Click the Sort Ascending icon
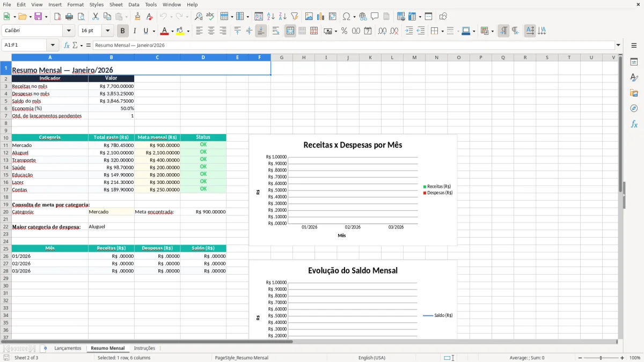 [271, 17]
